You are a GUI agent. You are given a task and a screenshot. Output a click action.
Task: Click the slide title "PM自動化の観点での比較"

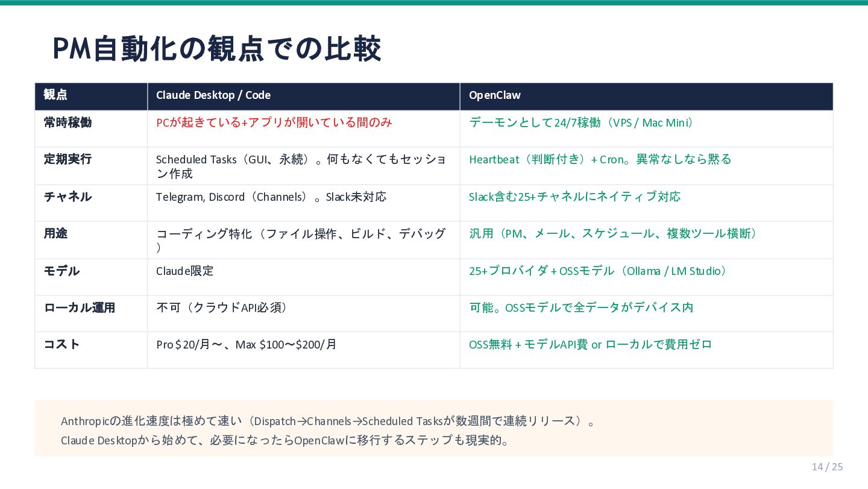click(x=217, y=49)
